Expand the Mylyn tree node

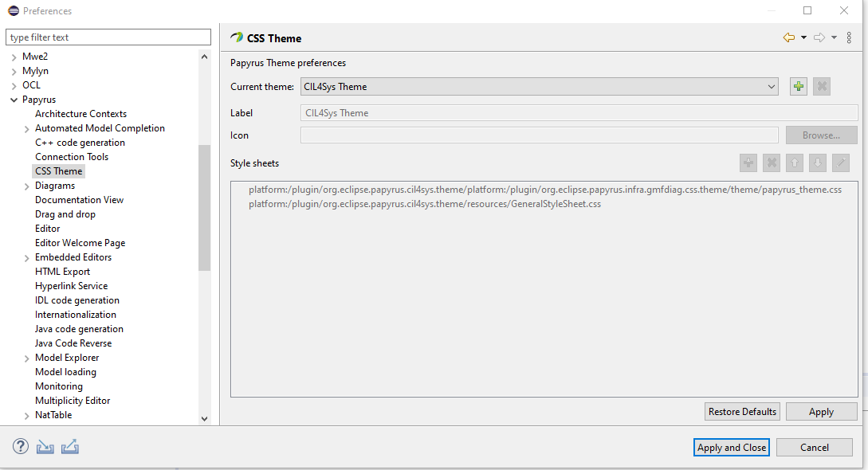(14, 72)
